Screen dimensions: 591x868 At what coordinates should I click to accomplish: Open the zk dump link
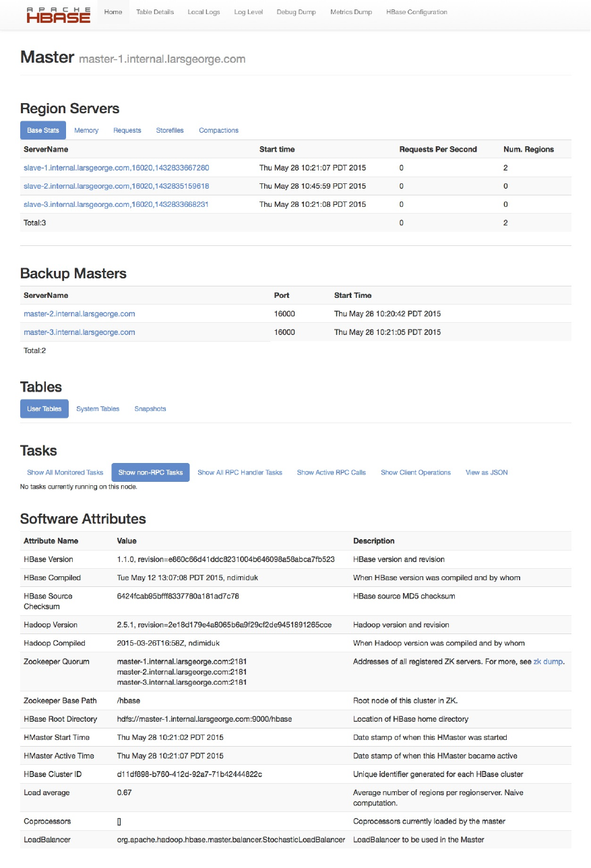coord(548,662)
